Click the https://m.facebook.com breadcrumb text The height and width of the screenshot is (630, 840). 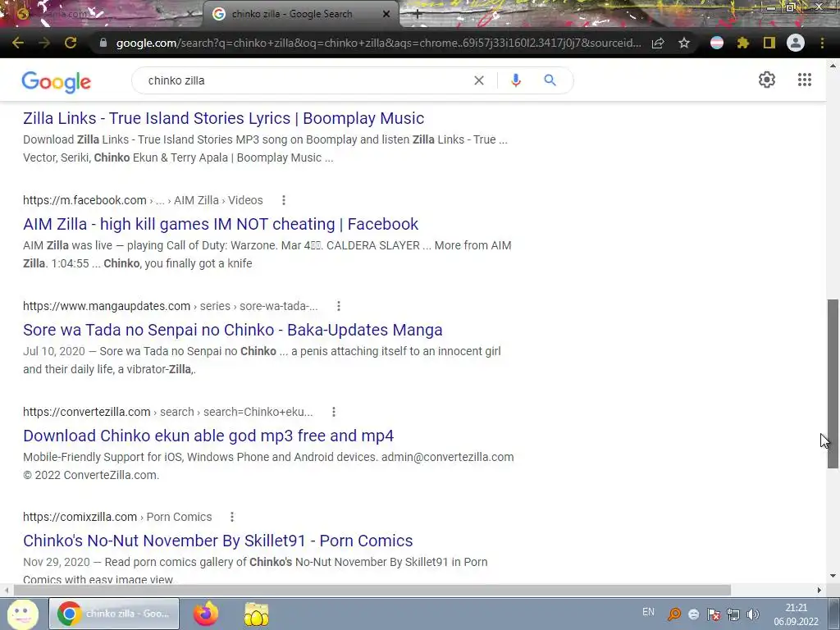(x=84, y=200)
